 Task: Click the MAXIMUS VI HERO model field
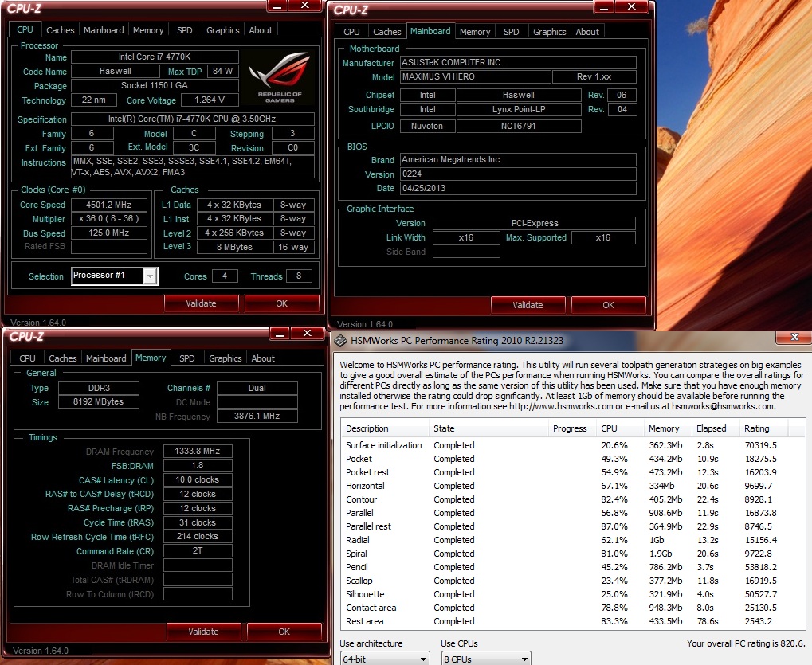[476, 76]
